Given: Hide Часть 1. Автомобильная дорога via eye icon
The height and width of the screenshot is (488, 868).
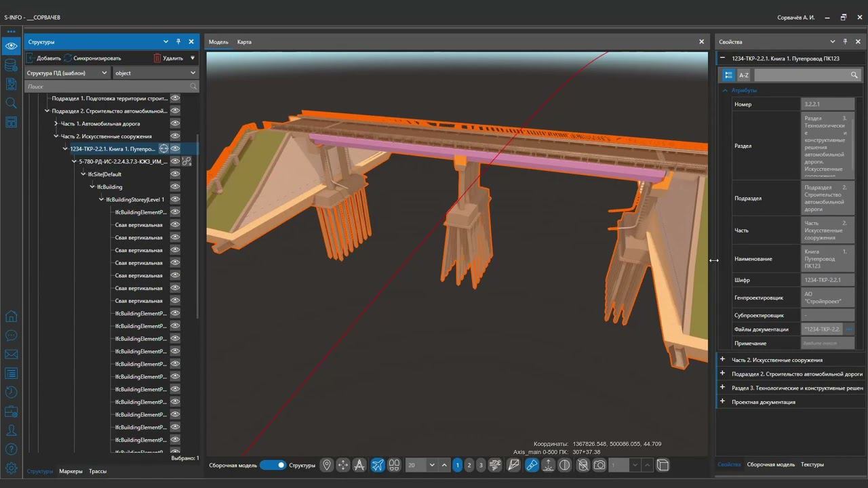Looking at the screenshot, I should 175,123.
